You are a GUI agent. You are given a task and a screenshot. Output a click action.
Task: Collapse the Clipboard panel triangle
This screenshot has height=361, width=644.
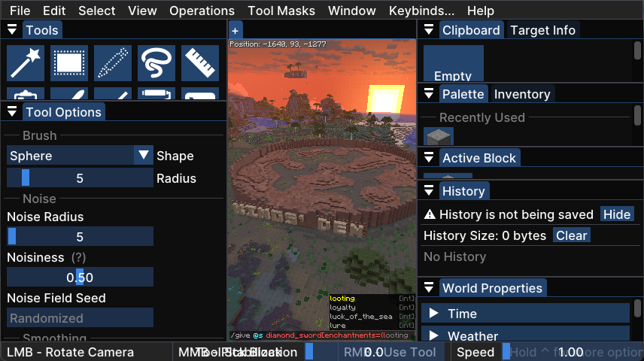click(x=429, y=29)
